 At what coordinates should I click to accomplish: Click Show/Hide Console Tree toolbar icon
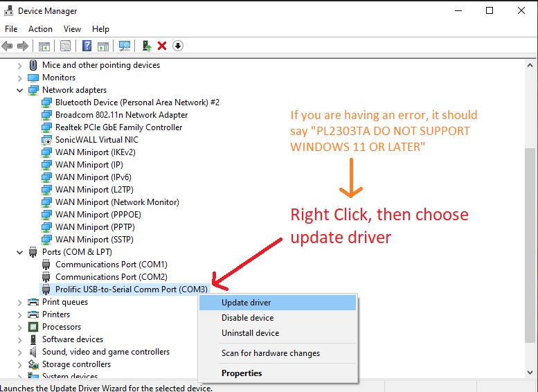click(x=44, y=46)
